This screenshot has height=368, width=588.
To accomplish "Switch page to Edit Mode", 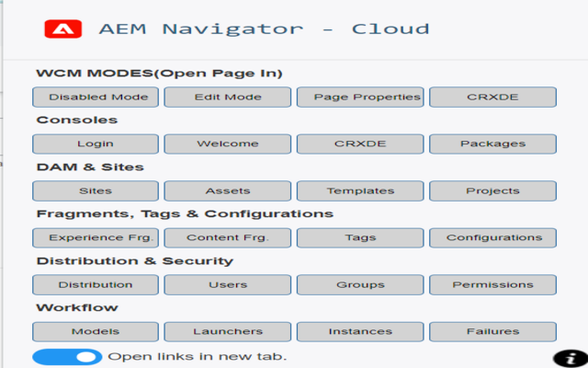I will coord(228,98).
